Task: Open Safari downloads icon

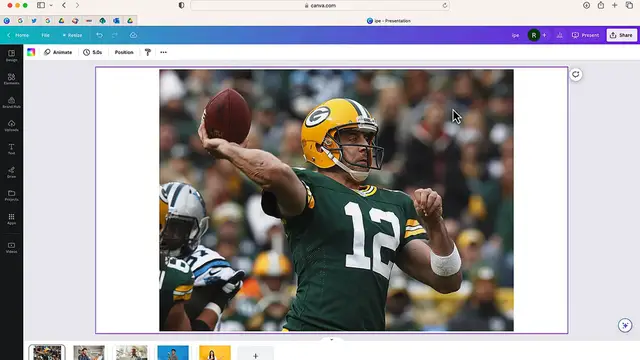Action: (x=587, y=5)
